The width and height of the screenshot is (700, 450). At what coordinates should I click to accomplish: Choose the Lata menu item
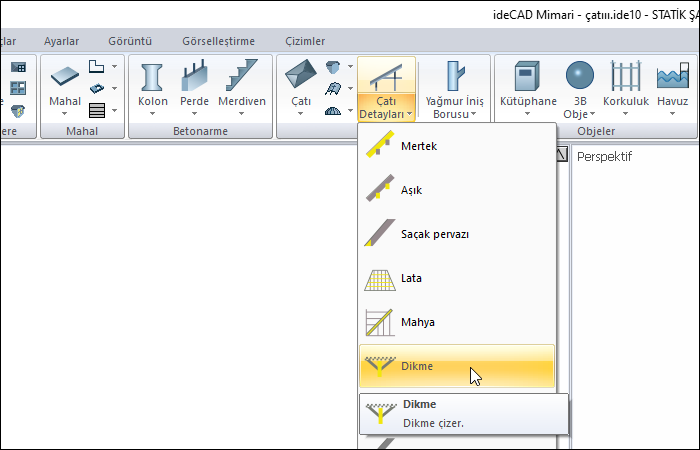coord(457,278)
